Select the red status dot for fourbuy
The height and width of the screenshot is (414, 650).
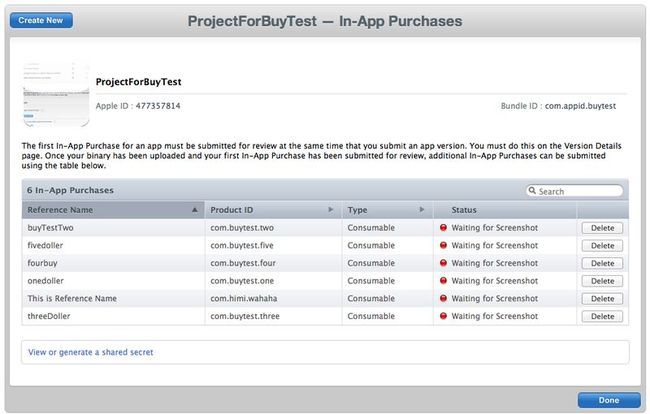coord(443,263)
